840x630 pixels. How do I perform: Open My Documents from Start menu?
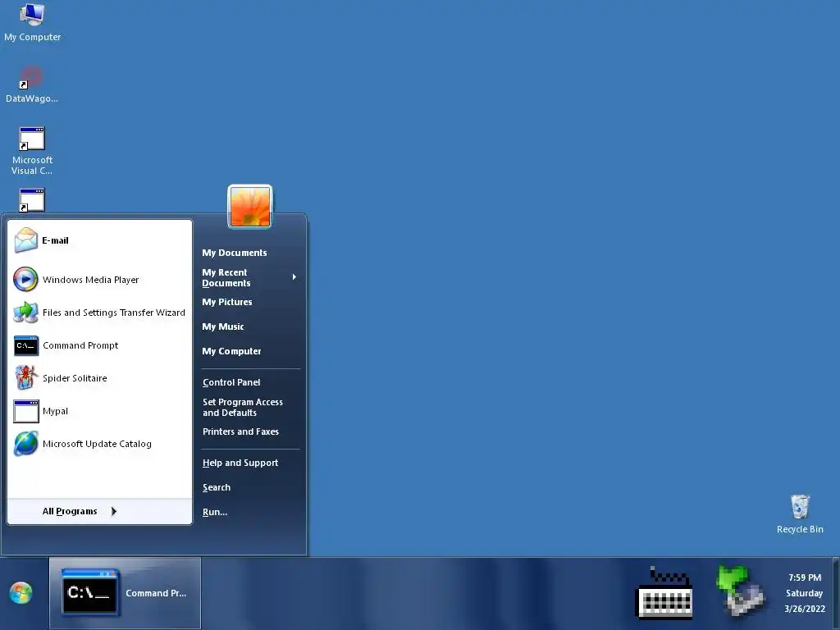pyautogui.click(x=234, y=253)
